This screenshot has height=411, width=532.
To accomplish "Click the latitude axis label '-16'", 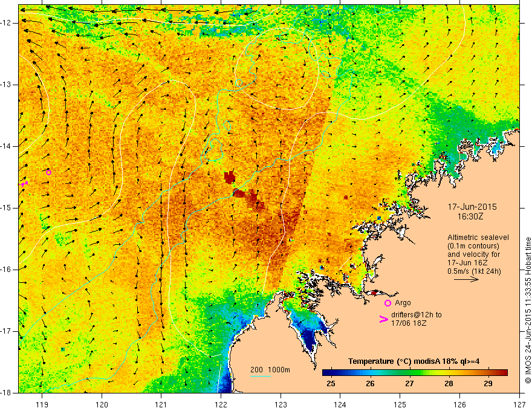I will (x=7, y=270).
